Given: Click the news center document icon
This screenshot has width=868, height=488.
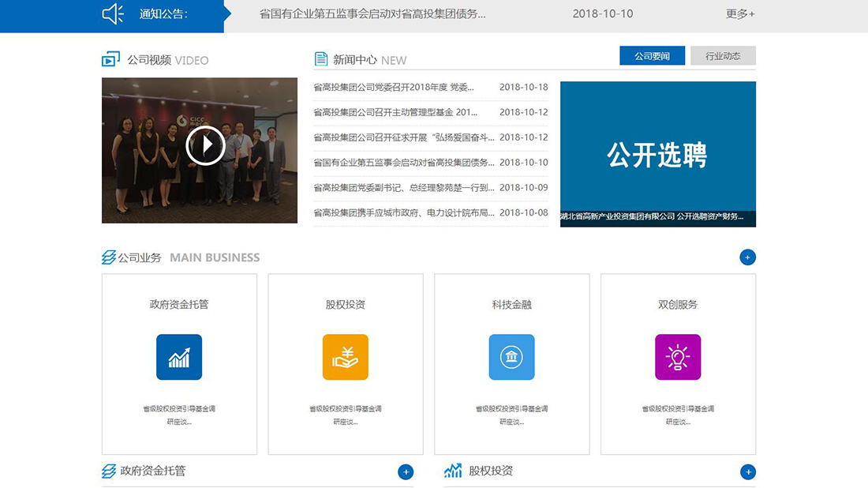Looking at the screenshot, I should point(321,58).
